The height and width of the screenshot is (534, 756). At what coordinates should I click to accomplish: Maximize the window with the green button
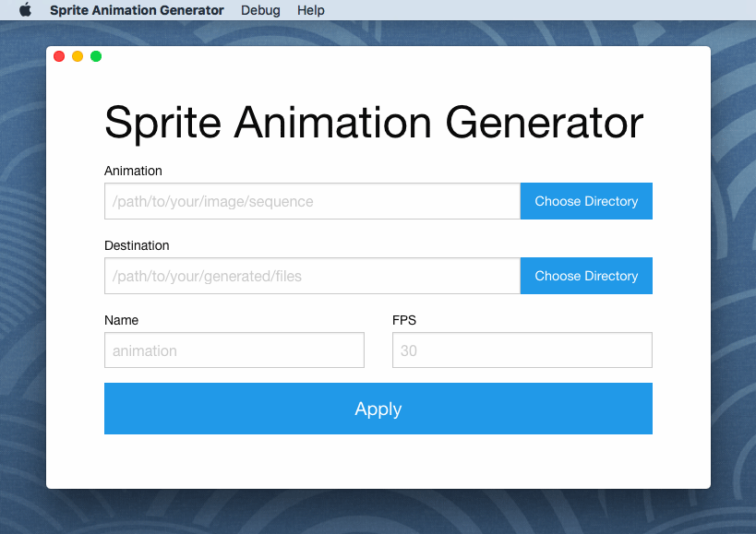[x=96, y=56]
